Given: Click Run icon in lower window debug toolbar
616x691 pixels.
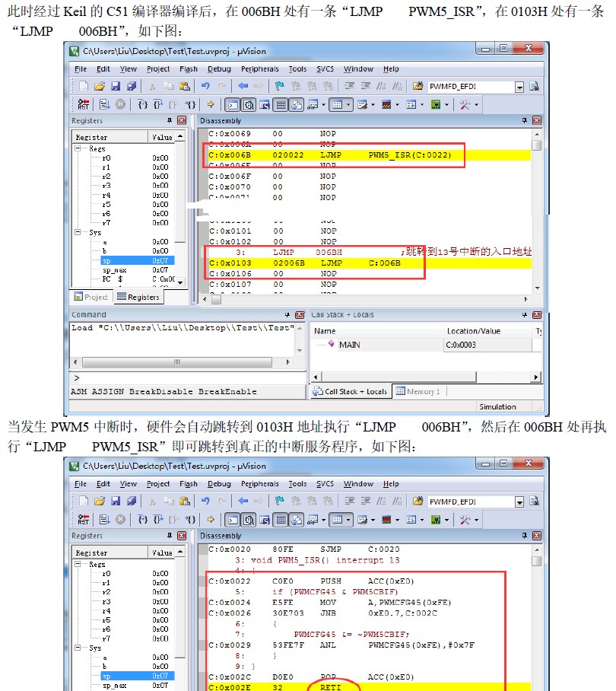Looking at the screenshot, I should tap(104, 520).
